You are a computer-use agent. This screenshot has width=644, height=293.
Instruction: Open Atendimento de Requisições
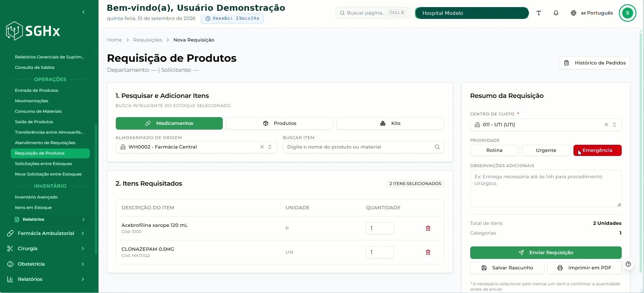[x=45, y=143]
